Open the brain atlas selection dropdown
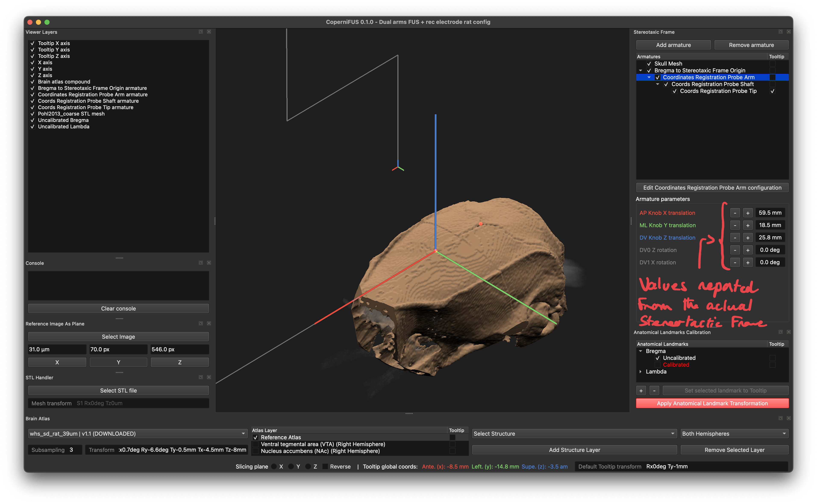The width and height of the screenshot is (817, 504). click(137, 433)
